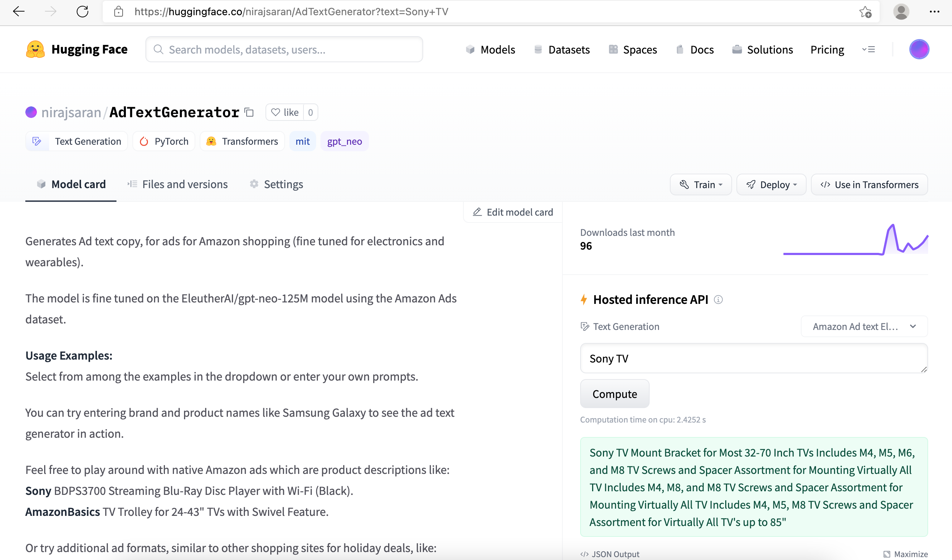Image resolution: width=952 pixels, height=560 pixels.
Task: Click the generated Sony TV ad output
Action: 754,487
